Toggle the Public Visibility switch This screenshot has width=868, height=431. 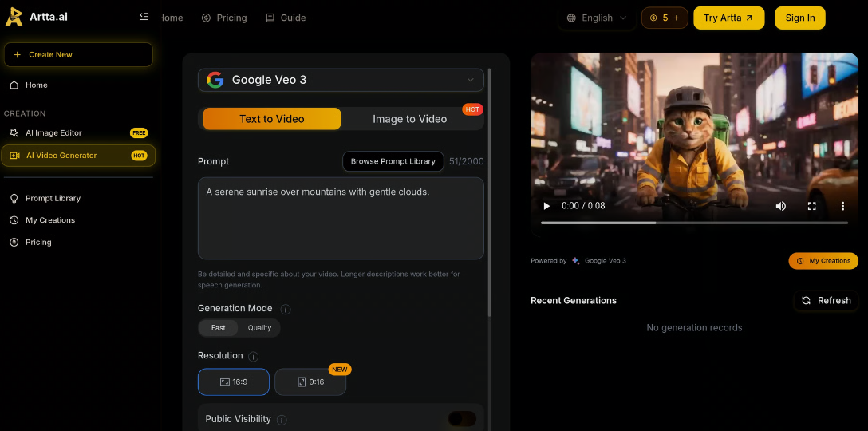point(462,419)
